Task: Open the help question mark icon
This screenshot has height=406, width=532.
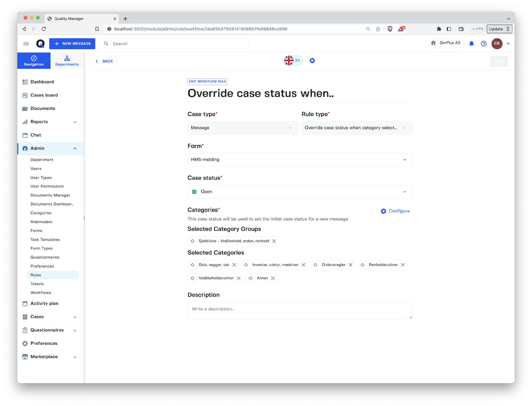Action: pyautogui.click(x=483, y=44)
